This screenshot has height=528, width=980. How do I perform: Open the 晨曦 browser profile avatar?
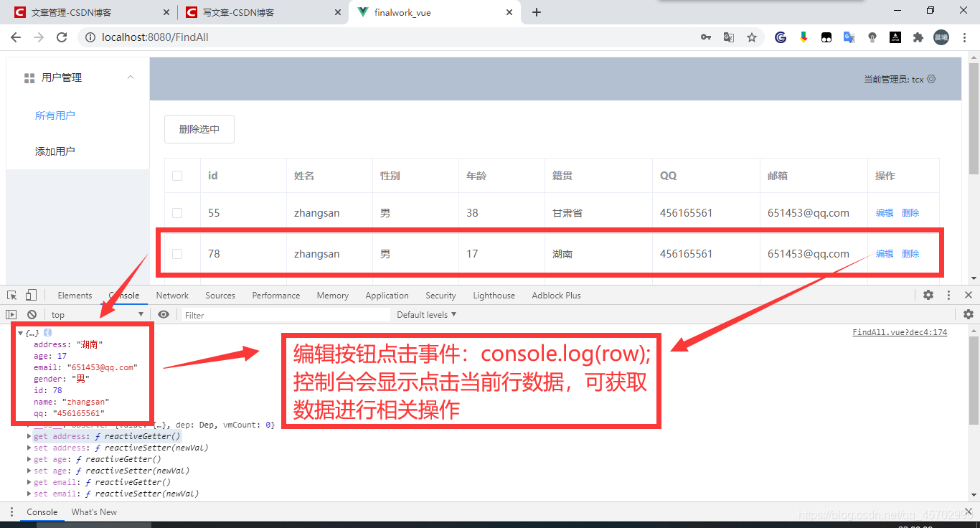click(x=941, y=37)
